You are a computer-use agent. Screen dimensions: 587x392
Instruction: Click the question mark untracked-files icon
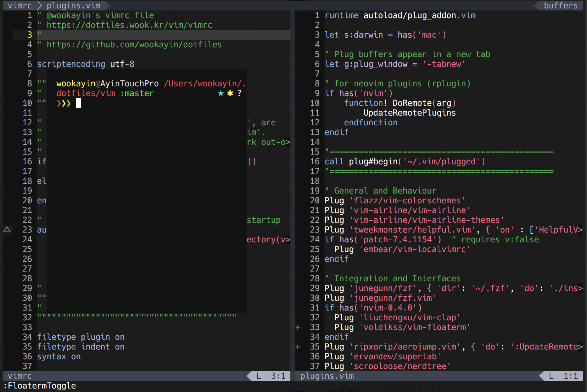(240, 93)
